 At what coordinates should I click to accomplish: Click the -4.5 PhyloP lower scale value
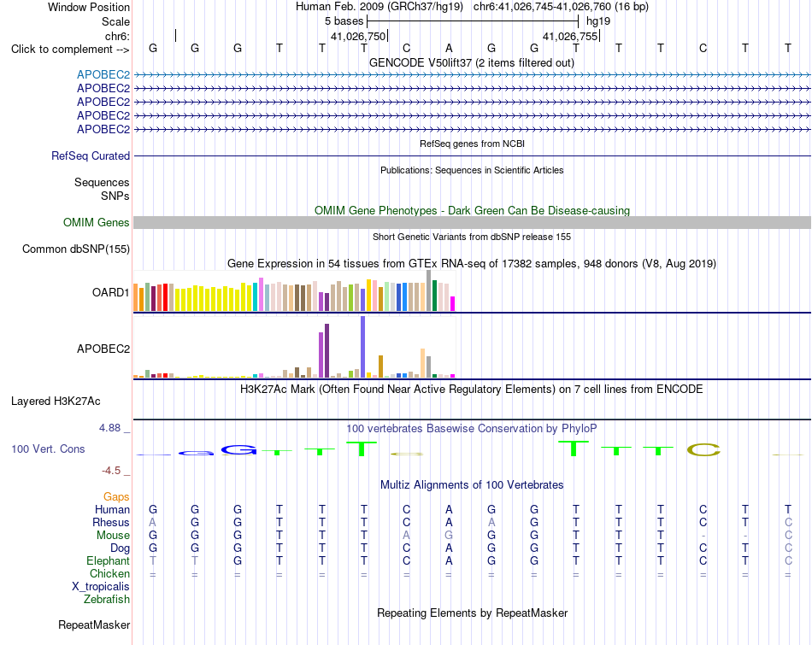tap(111, 471)
